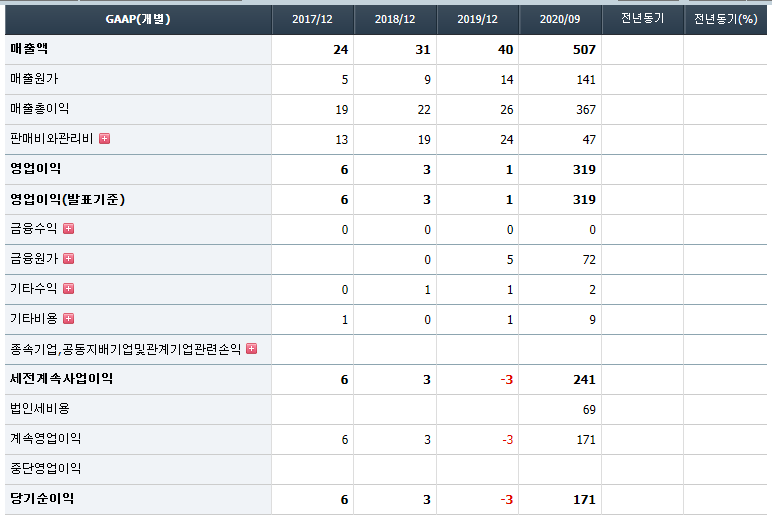Click 매출원가 value 141
Image resolution: width=772 pixels, height=523 pixels.
(x=586, y=80)
